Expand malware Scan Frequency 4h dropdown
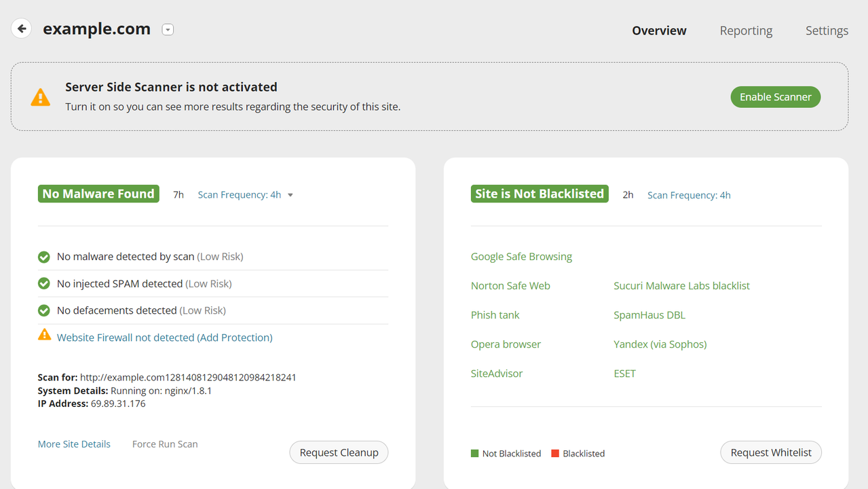The image size is (868, 489). pos(245,195)
